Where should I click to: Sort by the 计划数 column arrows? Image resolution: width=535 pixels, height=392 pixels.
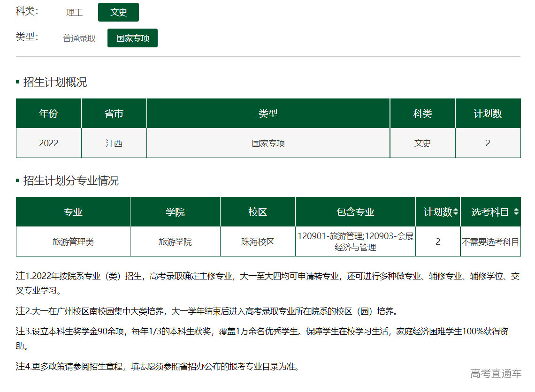(456, 212)
